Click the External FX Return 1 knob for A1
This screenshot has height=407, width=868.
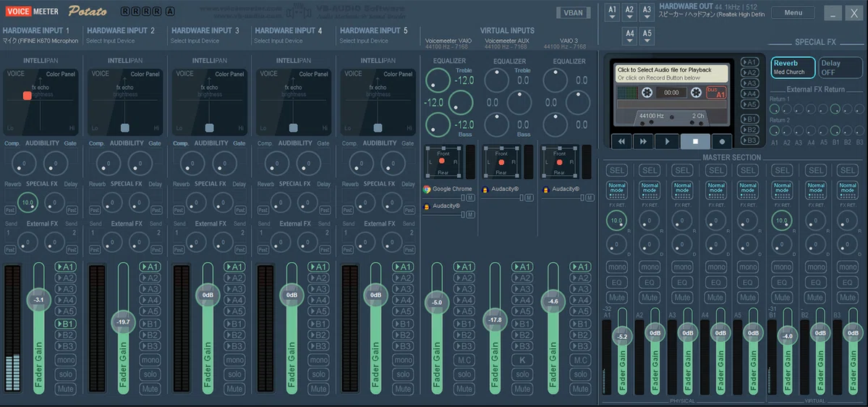(x=775, y=109)
